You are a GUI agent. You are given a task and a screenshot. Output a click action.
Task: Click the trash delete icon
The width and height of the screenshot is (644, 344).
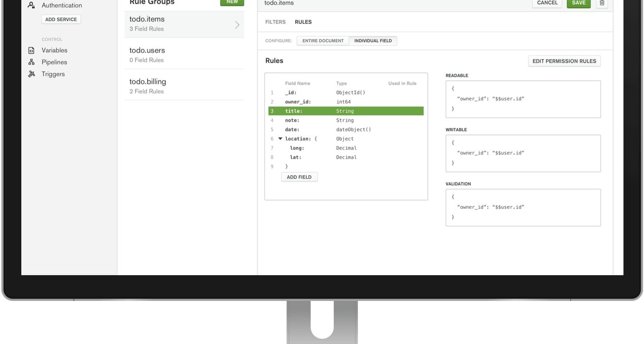pyautogui.click(x=602, y=3)
